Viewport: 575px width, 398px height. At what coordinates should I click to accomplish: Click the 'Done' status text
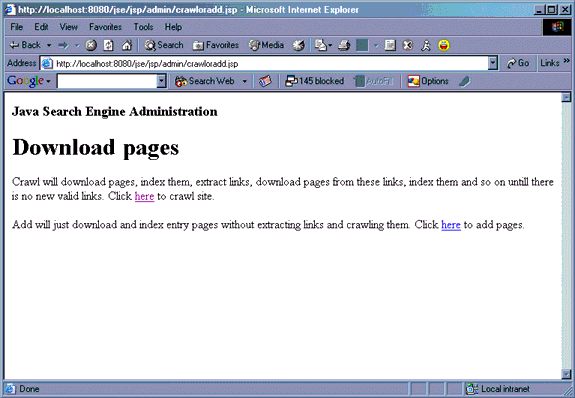click(x=29, y=389)
